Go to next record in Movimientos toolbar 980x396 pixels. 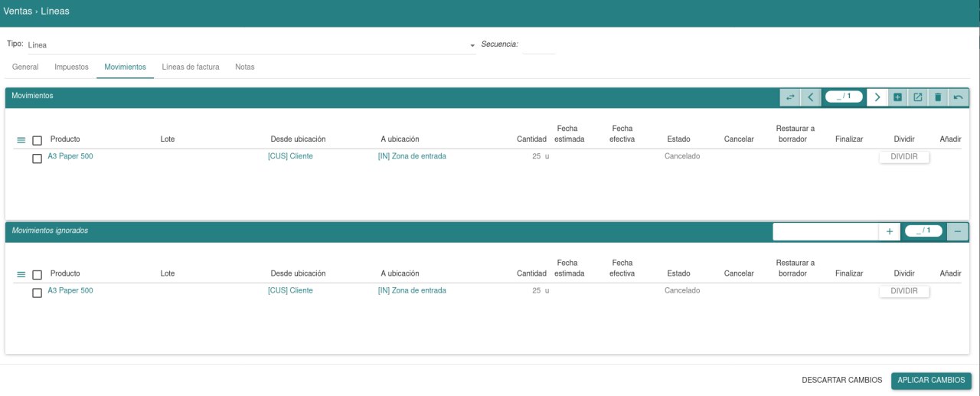[877, 97]
